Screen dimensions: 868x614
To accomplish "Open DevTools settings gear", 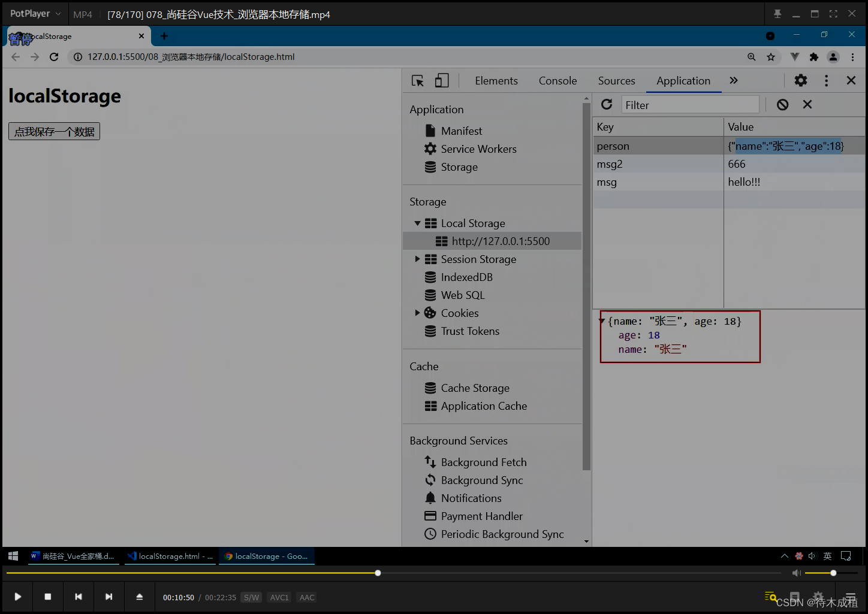I will point(801,80).
